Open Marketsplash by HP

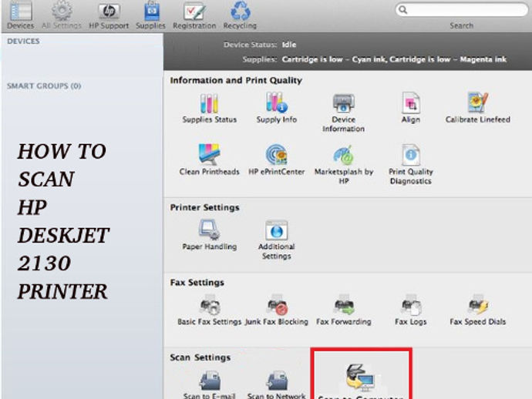coord(344,165)
